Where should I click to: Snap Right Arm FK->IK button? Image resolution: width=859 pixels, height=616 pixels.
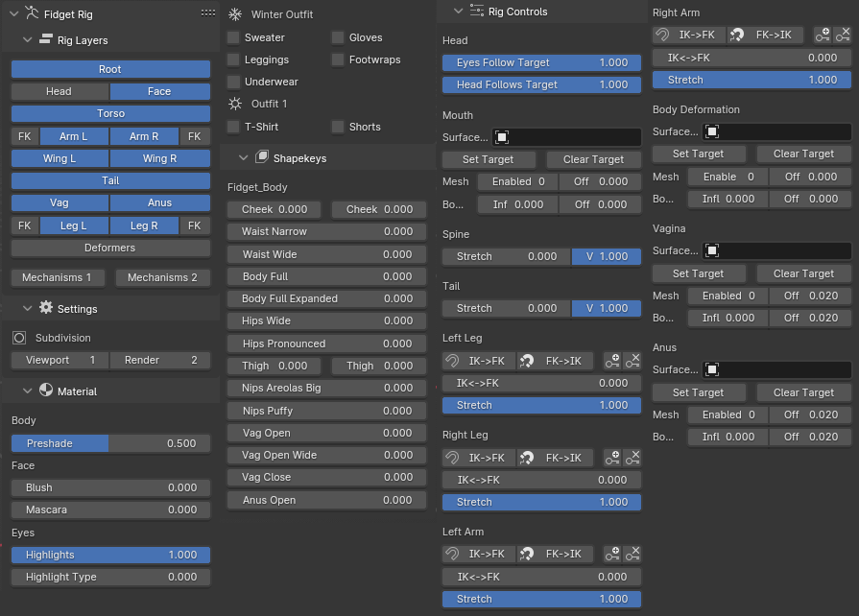(765, 36)
